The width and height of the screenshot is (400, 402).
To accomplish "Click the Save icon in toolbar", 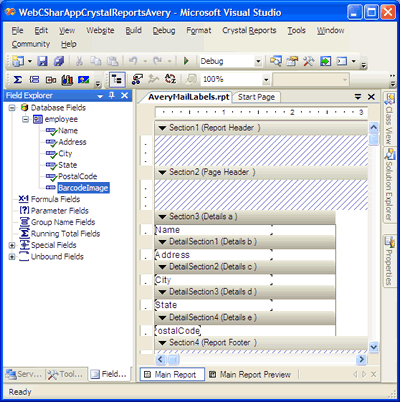I will click(x=42, y=61).
